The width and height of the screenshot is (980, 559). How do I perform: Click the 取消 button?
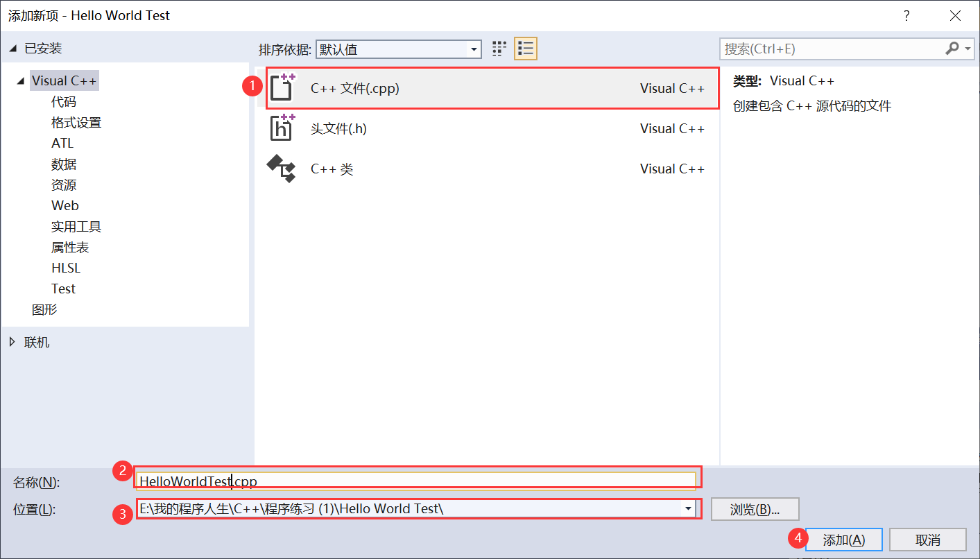click(928, 540)
